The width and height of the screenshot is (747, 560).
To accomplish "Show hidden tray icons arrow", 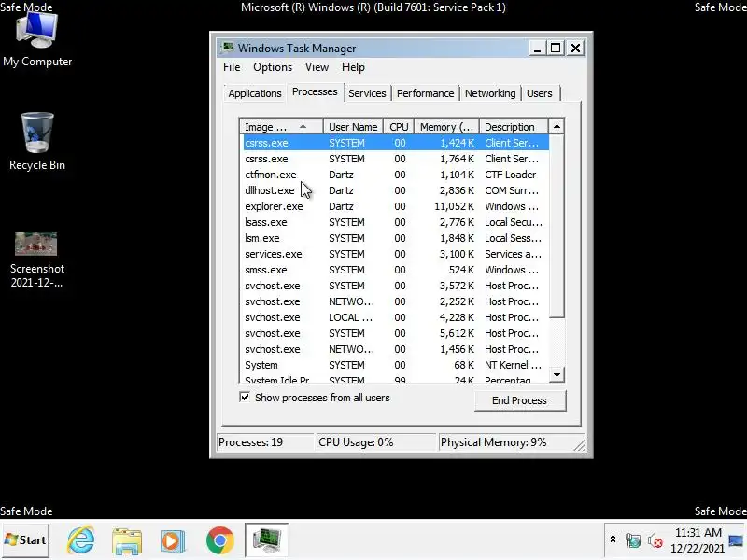I will pyautogui.click(x=613, y=539).
